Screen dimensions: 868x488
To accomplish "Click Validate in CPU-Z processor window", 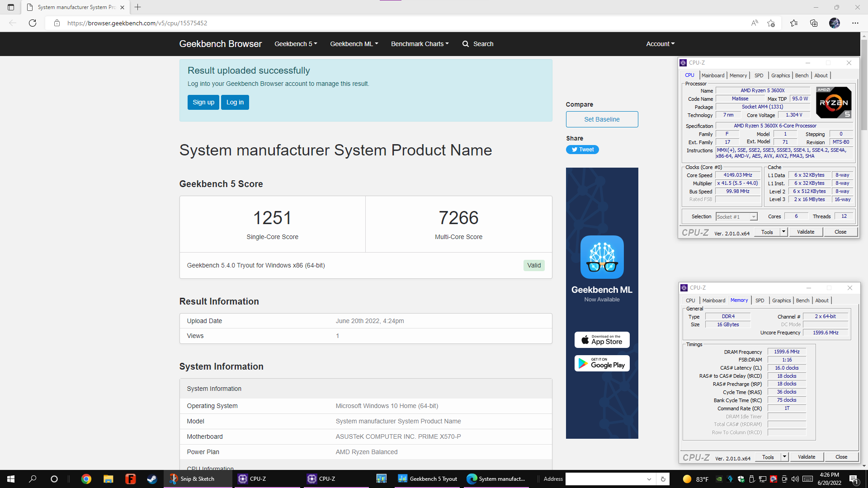I will (x=806, y=232).
